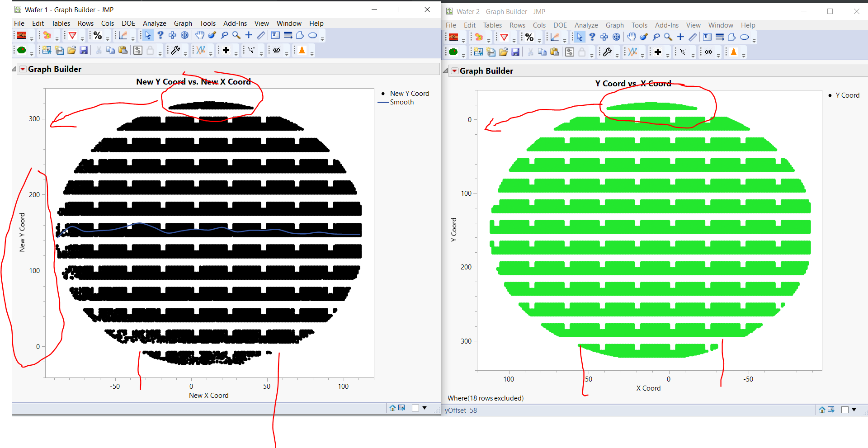Open the Analyze menu in Wafer 1
The width and height of the screenshot is (868, 448).
pyautogui.click(x=154, y=23)
